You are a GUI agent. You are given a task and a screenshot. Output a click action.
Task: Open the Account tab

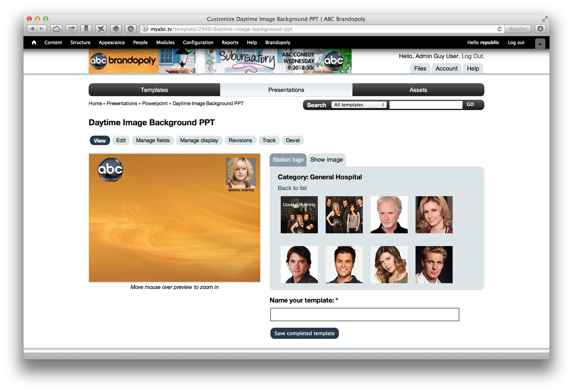coord(446,69)
